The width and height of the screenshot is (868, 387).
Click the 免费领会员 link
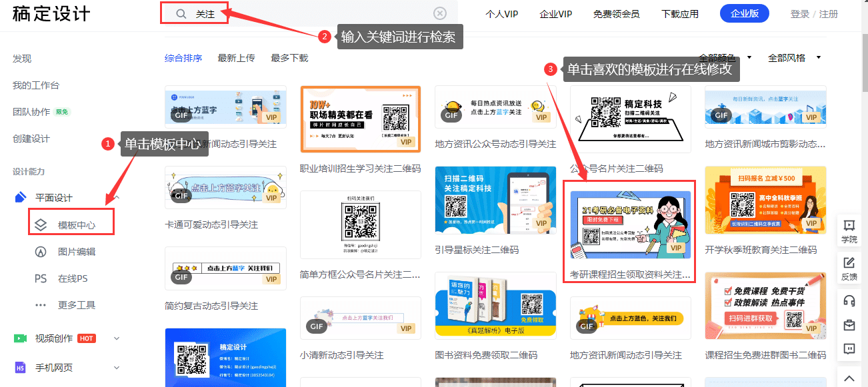pyautogui.click(x=616, y=14)
